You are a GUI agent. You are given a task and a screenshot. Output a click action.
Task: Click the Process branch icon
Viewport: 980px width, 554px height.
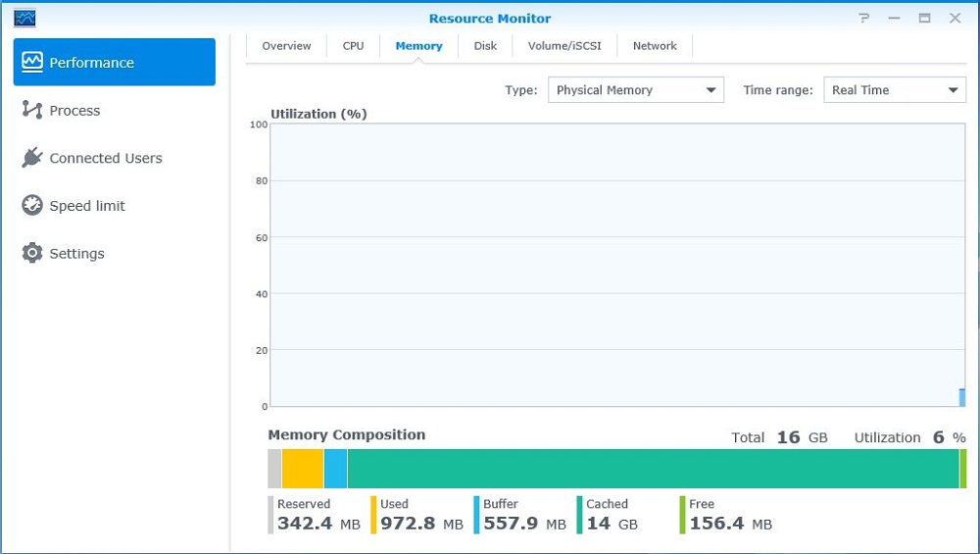pos(32,110)
